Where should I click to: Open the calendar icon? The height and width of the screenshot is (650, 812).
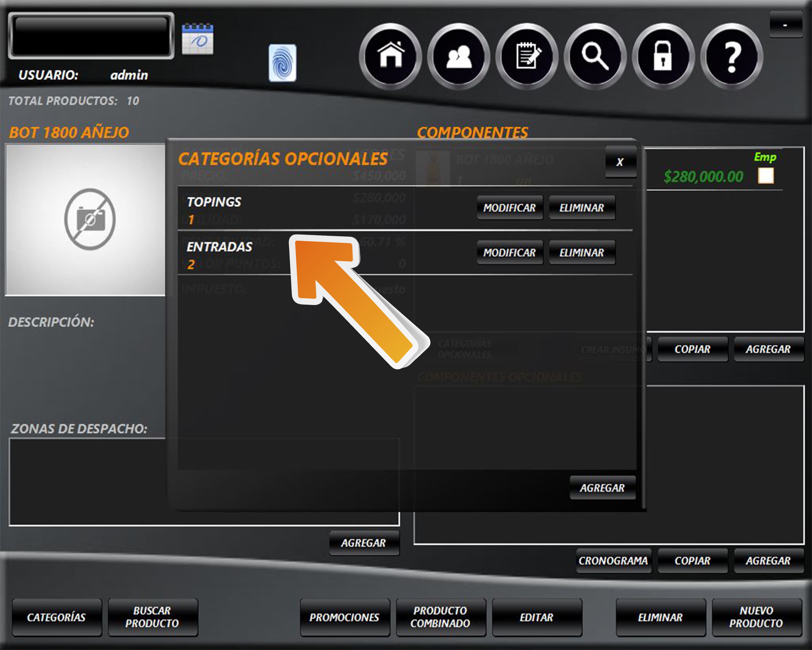pos(197,39)
